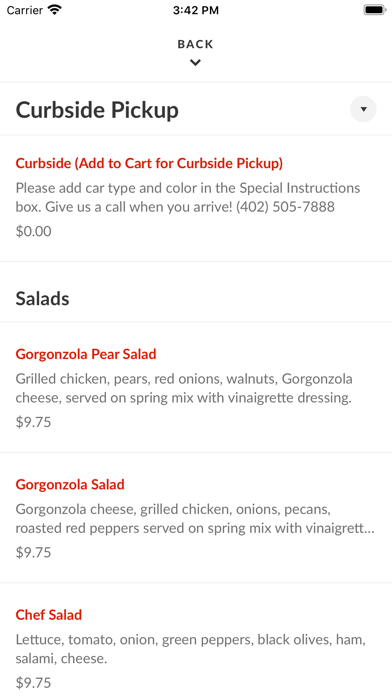Select the $0.00 curbside price
Viewport: 392px width, 696px height.
click(x=33, y=231)
